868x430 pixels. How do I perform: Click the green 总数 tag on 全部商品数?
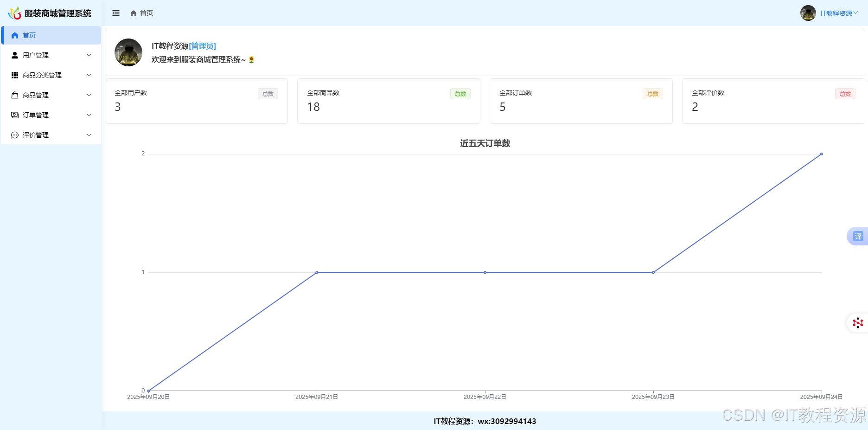click(460, 94)
